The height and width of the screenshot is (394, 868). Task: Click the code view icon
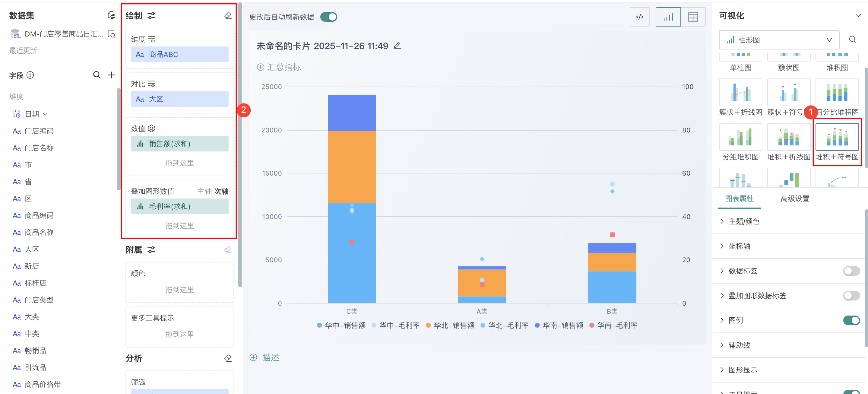(x=639, y=17)
